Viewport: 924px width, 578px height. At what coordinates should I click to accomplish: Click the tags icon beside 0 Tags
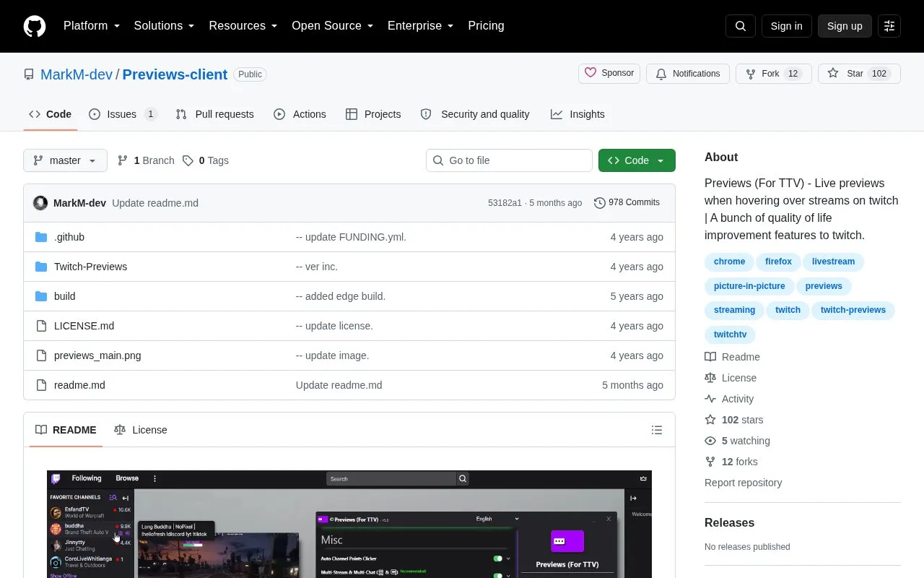pyautogui.click(x=188, y=160)
